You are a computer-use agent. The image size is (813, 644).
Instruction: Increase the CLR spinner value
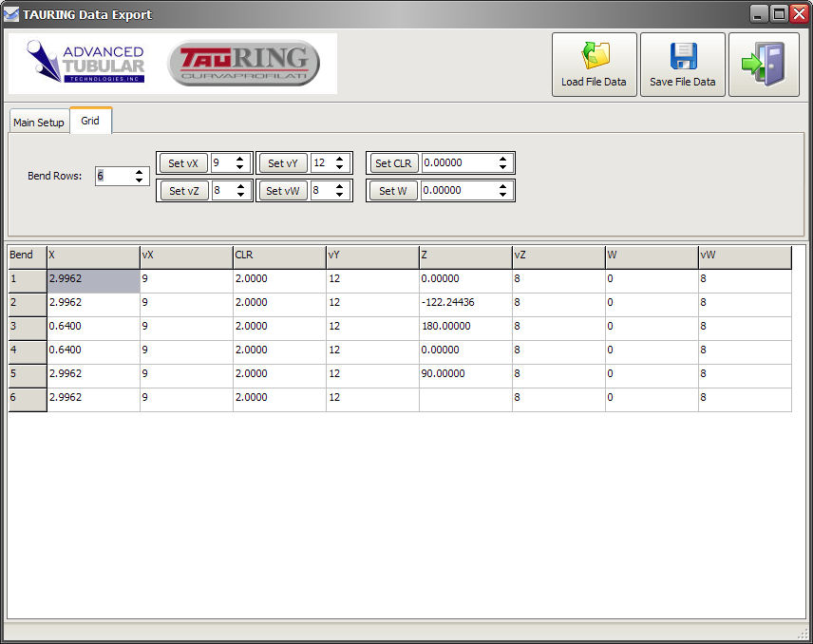click(x=502, y=159)
